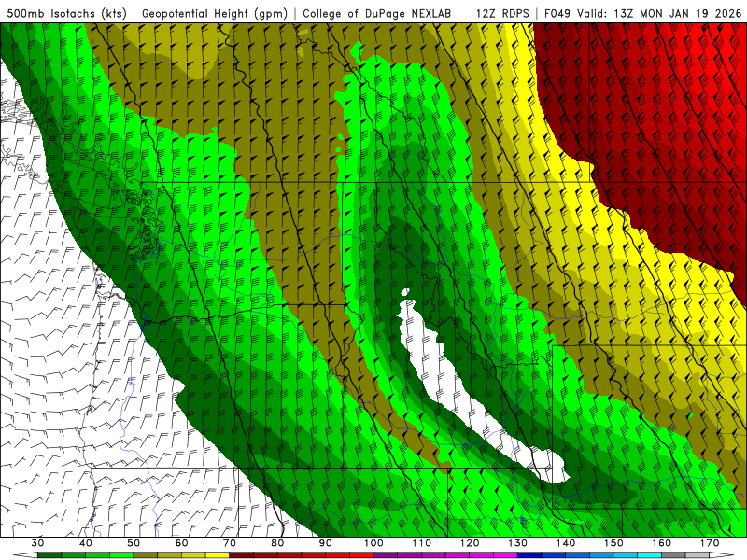747x560 pixels.
Task: Click the '12Z RDPS' model run label
Action: point(502,13)
